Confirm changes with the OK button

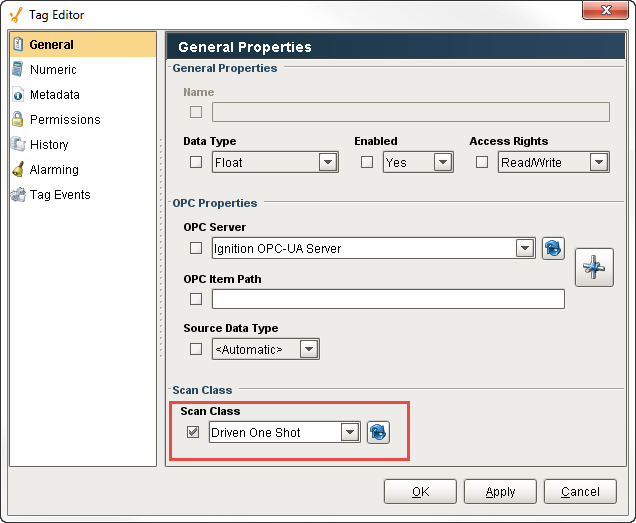(420, 491)
